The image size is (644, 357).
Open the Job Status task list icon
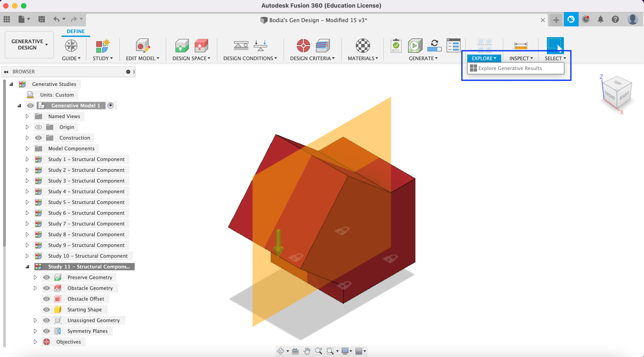coord(454,46)
